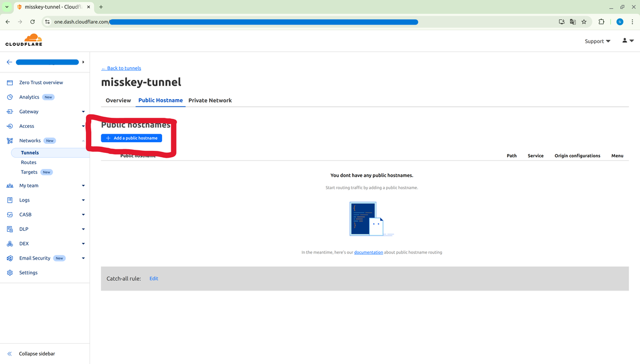
Task: Open Targets in the Networks submenu
Action: 29,172
